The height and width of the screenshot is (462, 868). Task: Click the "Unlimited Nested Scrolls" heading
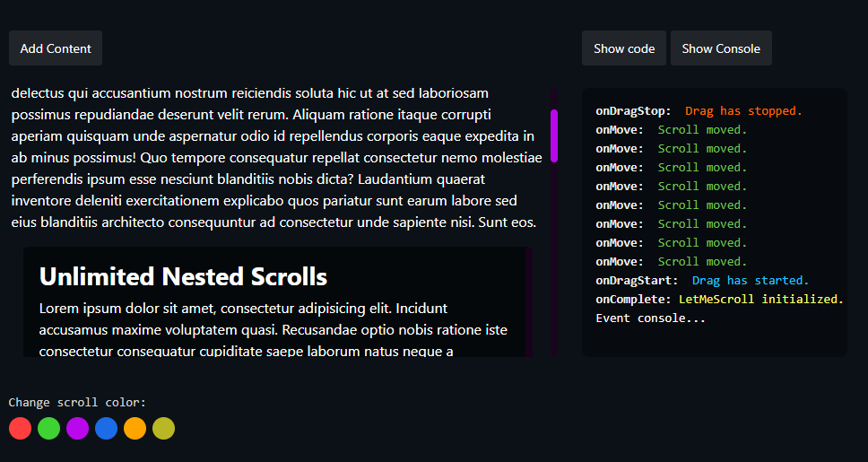point(183,276)
